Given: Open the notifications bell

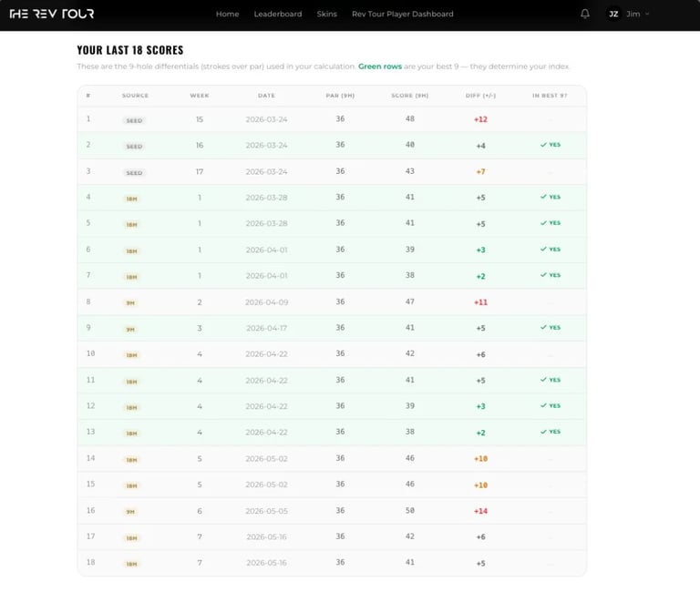Looking at the screenshot, I should [585, 14].
